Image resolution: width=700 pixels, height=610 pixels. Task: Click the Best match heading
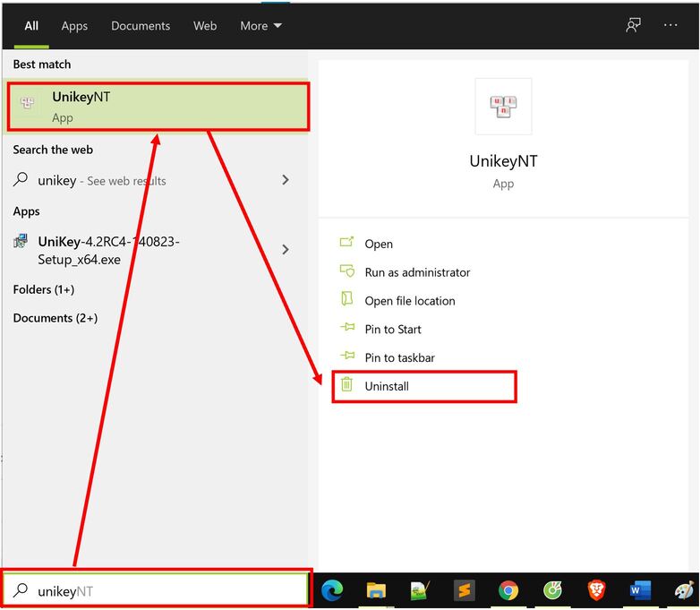click(x=42, y=64)
